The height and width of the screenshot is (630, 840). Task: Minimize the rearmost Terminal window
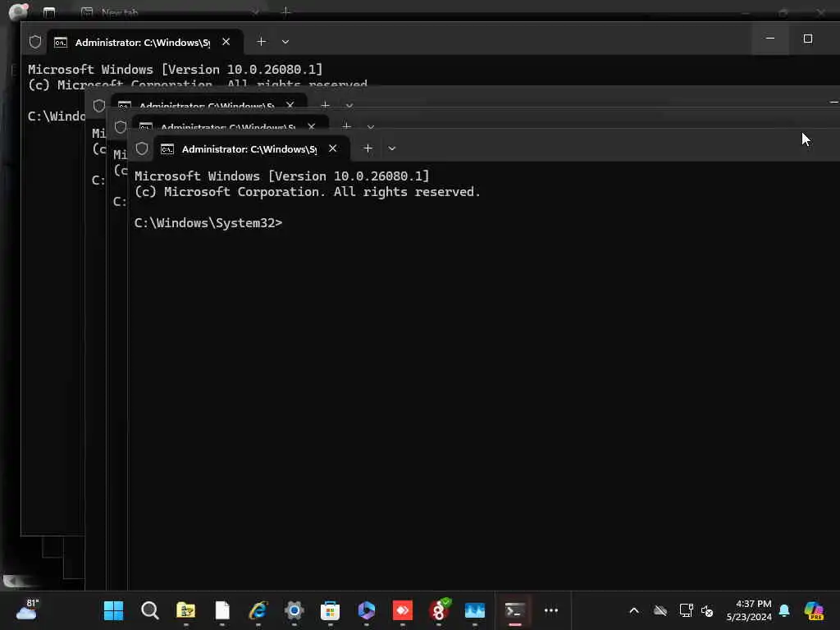coord(770,39)
